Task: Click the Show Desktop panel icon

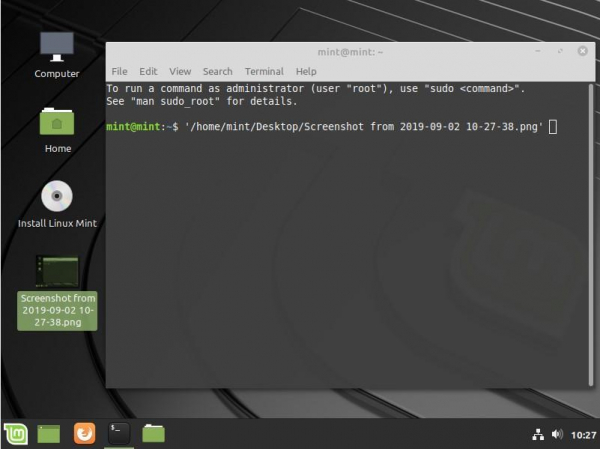Action: pyautogui.click(x=49, y=434)
